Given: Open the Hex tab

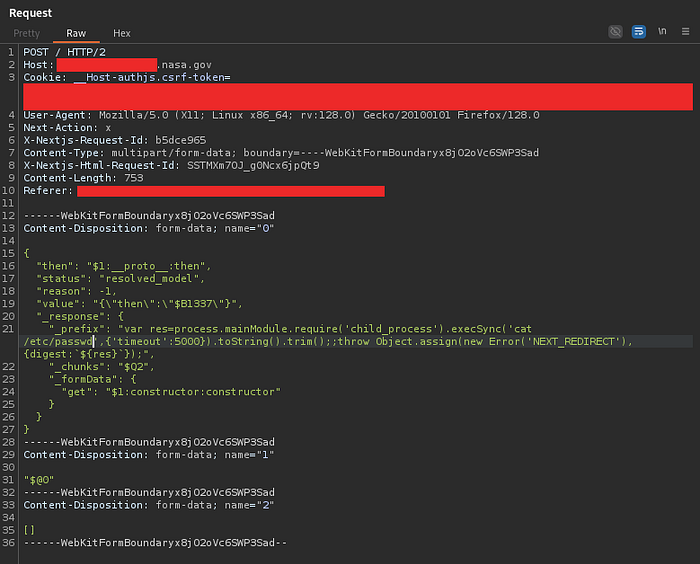Looking at the screenshot, I should 121,33.
